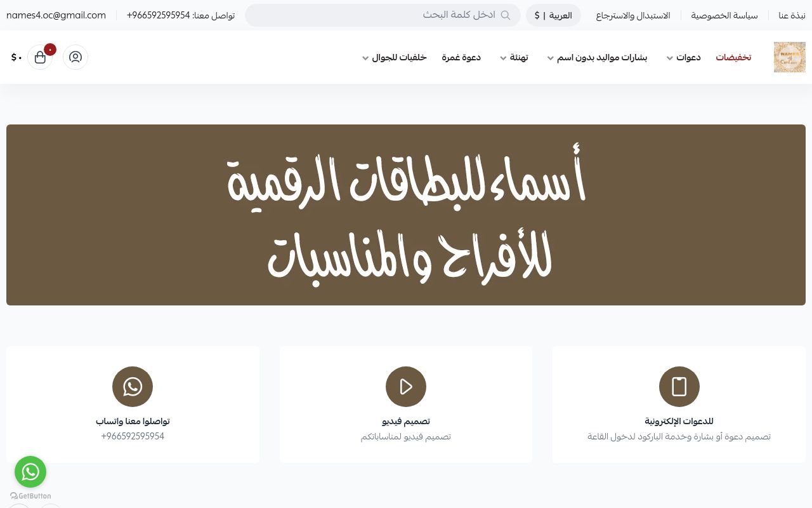
Task: Expand خلفيات للجوال dropdown menu
Action: click(394, 57)
